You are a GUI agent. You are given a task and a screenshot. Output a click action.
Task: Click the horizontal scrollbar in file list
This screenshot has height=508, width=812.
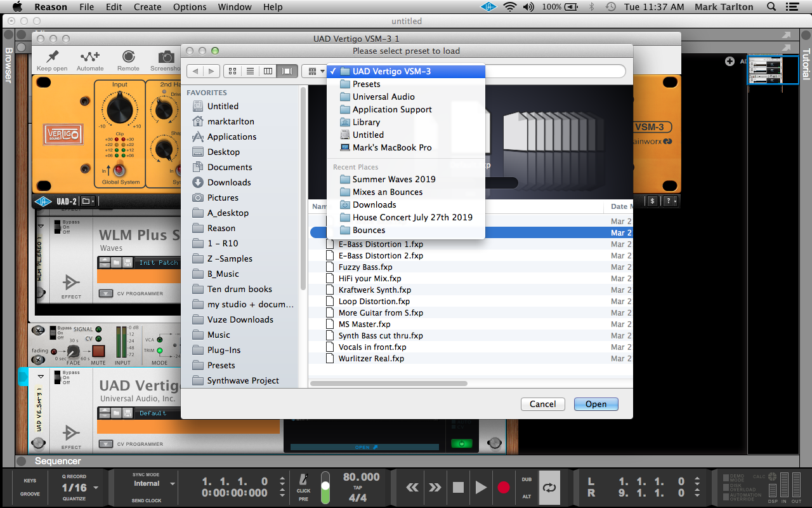pos(389,384)
